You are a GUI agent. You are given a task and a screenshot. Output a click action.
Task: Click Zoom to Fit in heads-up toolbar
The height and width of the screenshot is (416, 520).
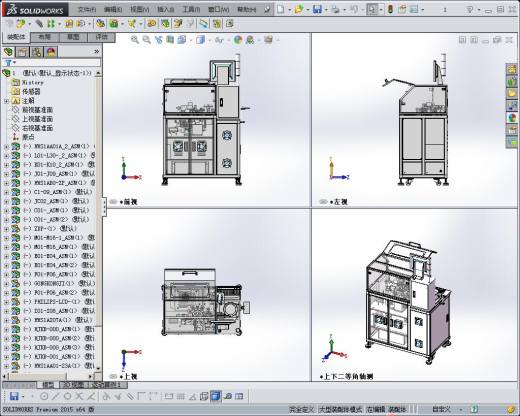tap(135, 40)
